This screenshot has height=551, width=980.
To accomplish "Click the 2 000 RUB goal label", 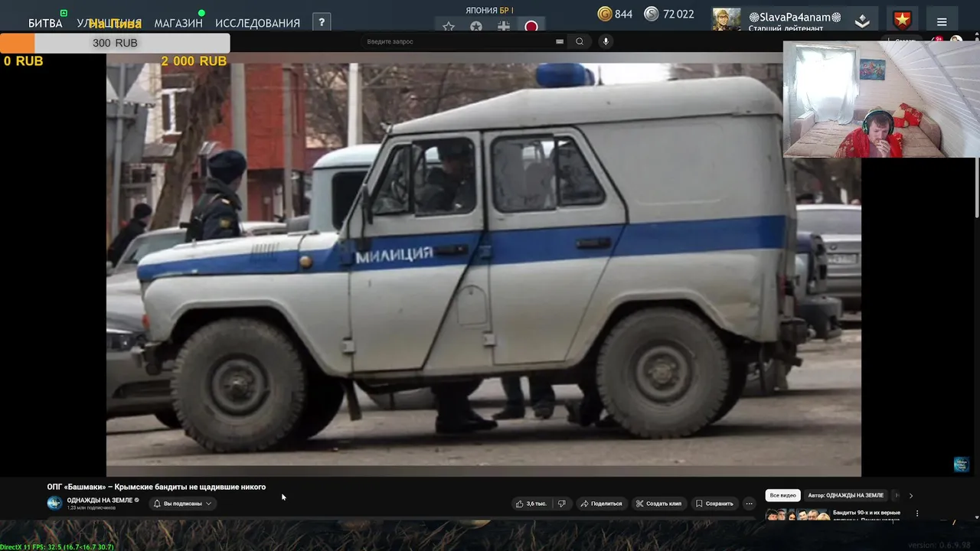I will point(194,60).
